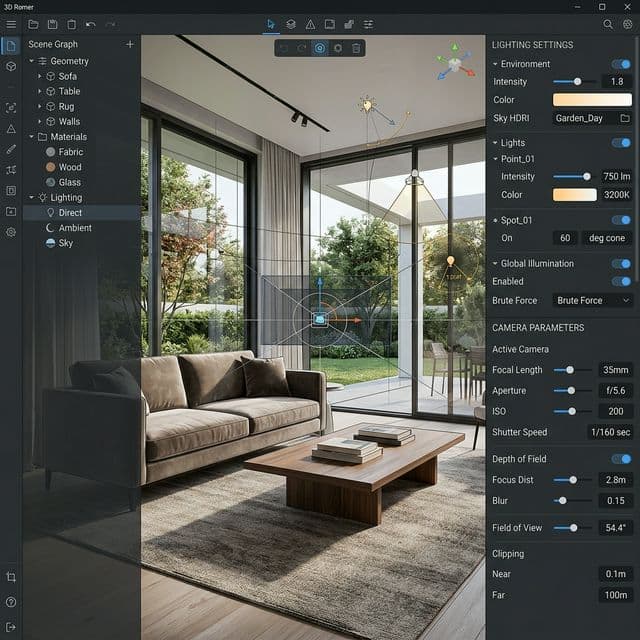This screenshot has height=640, width=640.
Task: Click the focus frame icon in left sidebar
Action: (11, 108)
